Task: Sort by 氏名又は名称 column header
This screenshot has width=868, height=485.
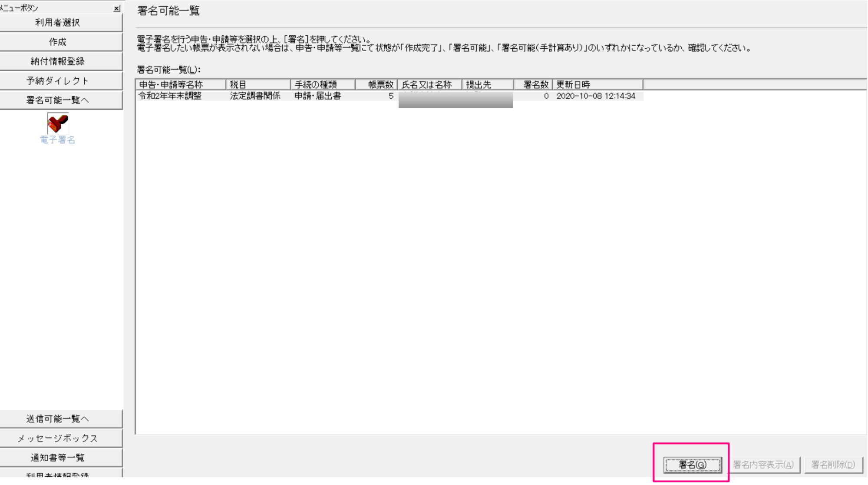Action: point(430,85)
